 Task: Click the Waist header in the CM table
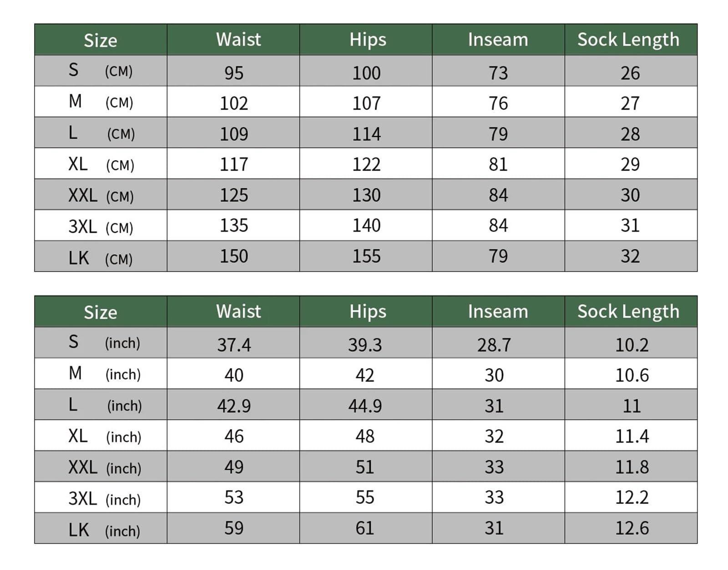pyautogui.click(x=238, y=40)
